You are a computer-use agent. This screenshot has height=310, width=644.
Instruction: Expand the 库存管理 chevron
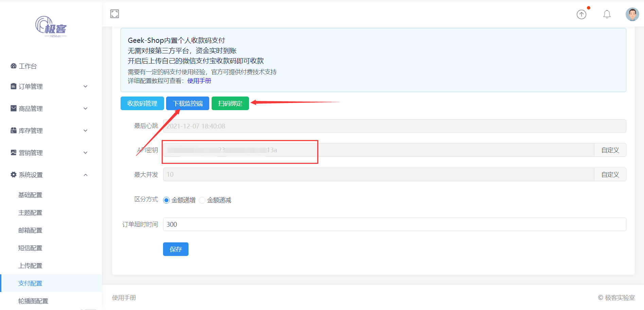(86, 131)
